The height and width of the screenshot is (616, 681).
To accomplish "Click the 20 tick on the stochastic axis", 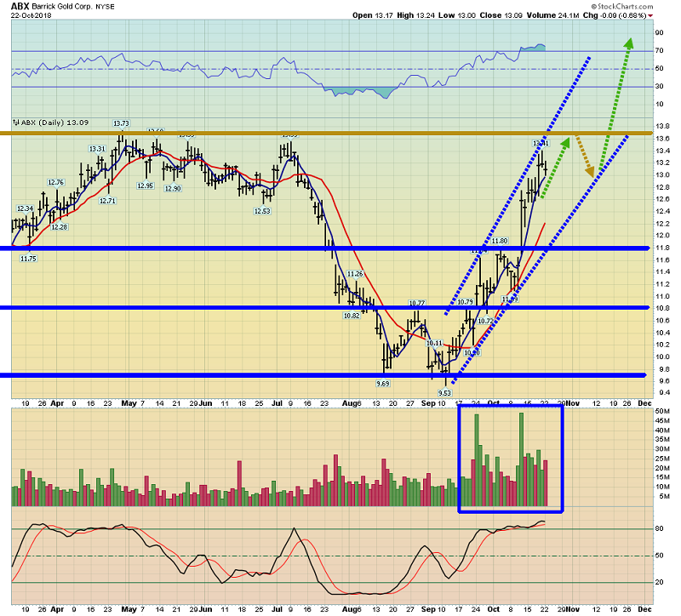I will click(659, 583).
